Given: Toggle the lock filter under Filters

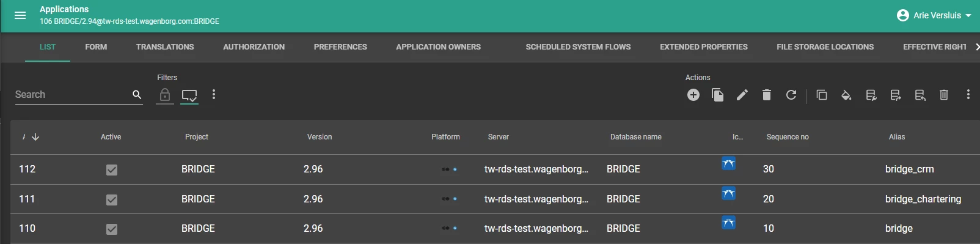Looking at the screenshot, I should 165,95.
